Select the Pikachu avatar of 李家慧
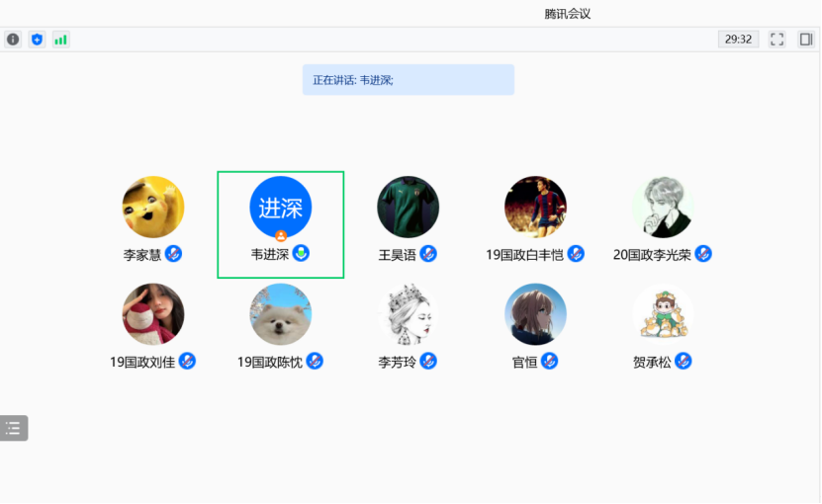This screenshot has width=822, height=504. 153,207
